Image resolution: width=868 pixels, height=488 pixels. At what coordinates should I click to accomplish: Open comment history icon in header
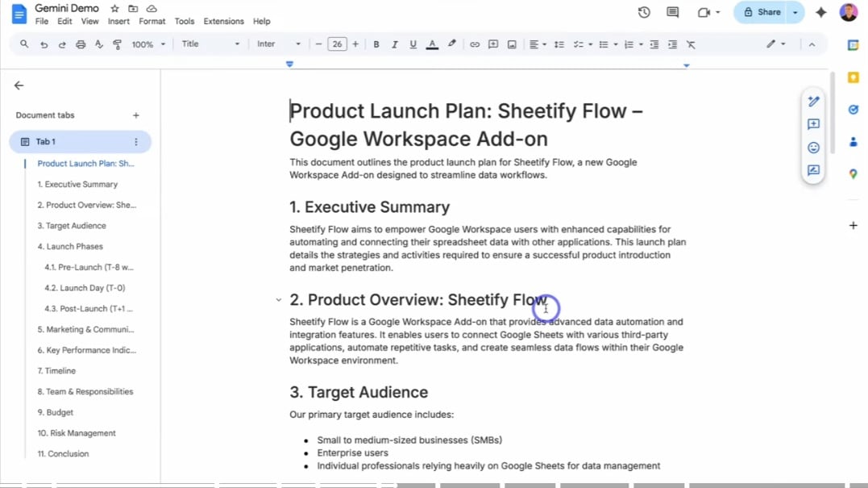click(673, 12)
